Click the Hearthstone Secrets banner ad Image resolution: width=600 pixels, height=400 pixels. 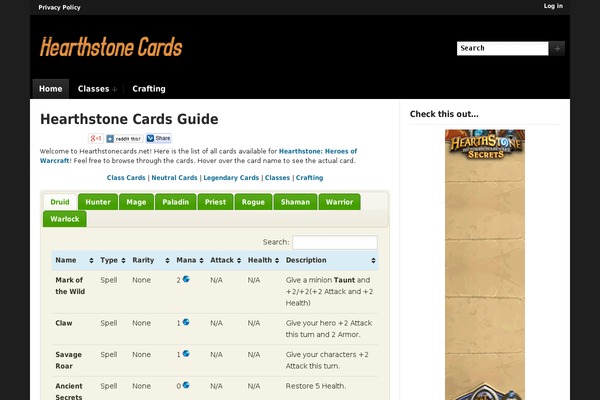tap(485, 264)
